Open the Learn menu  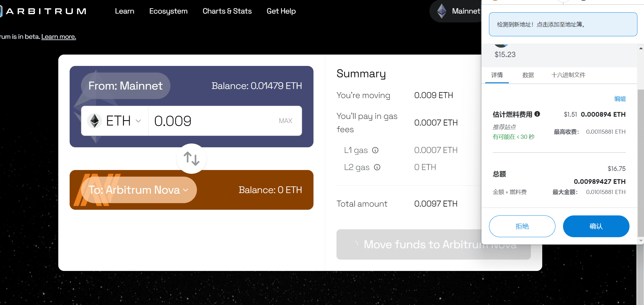pos(124,11)
